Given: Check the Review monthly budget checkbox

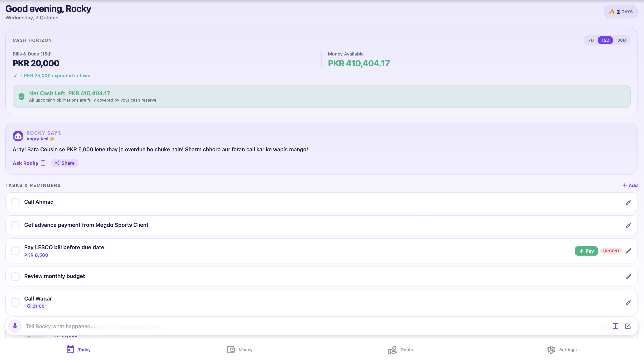Looking at the screenshot, I should [x=15, y=277].
